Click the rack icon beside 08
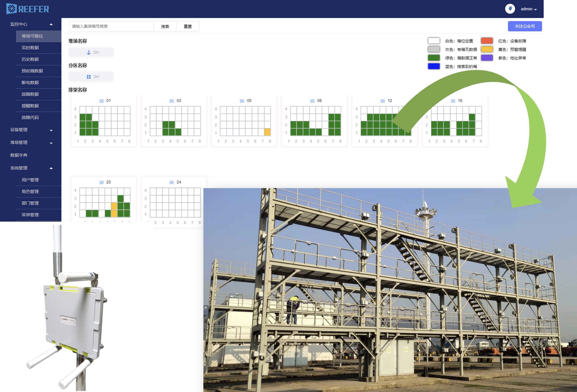 pos(312,101)
